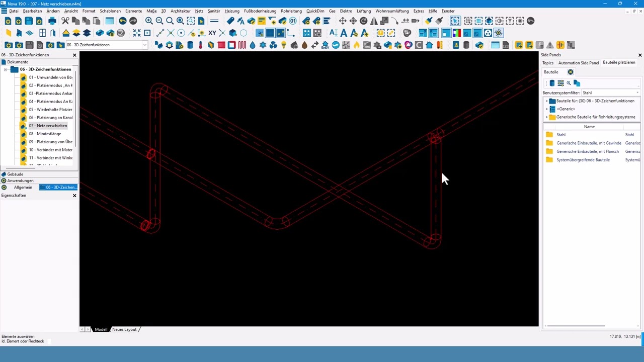Open document 01 - Umwandeln von Bö
The height and width of the screenshot is (362, 644).
50,77
